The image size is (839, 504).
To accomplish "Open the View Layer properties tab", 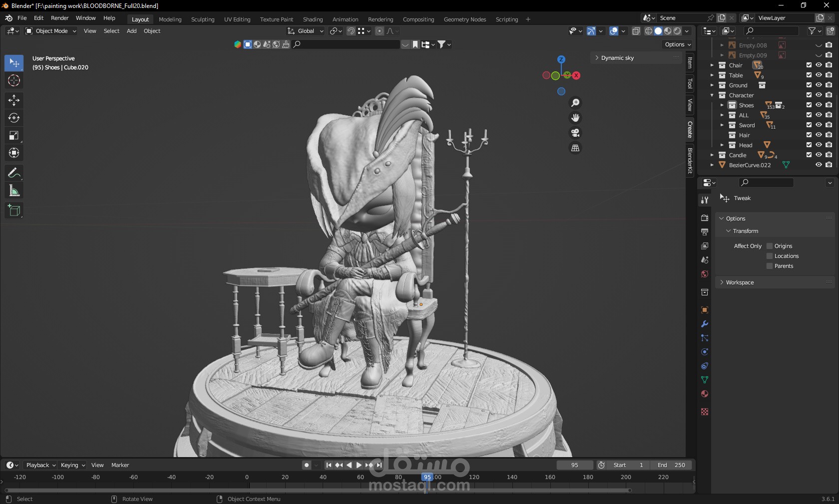I will 705,246.
